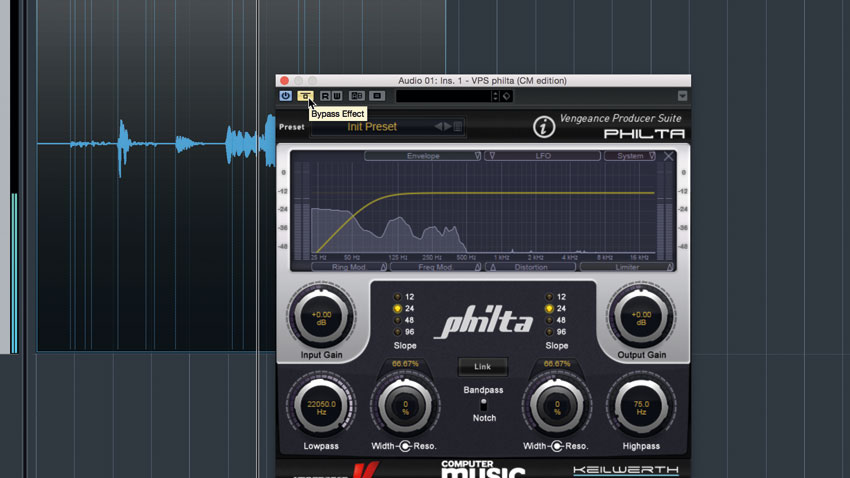This screenshot has height=478, width=850.
Task: Expand the Envelope panel
Action: tap(423, 156)
